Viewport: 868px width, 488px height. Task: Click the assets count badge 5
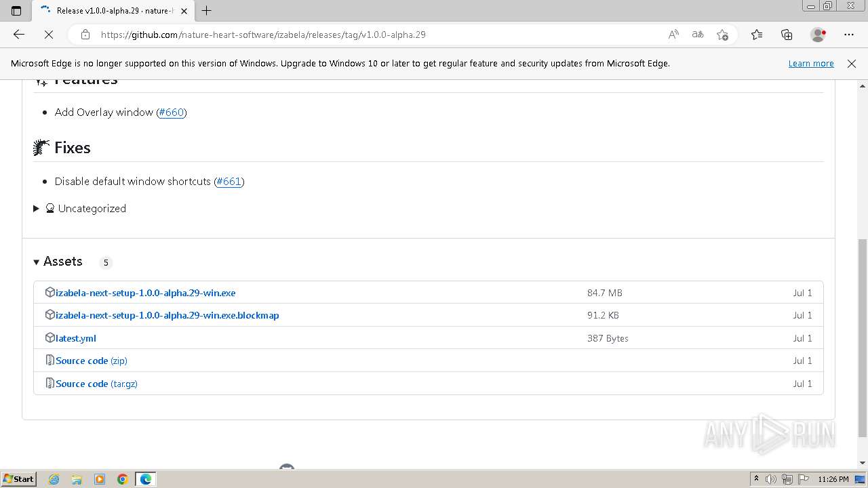click(x=106, y=262)
